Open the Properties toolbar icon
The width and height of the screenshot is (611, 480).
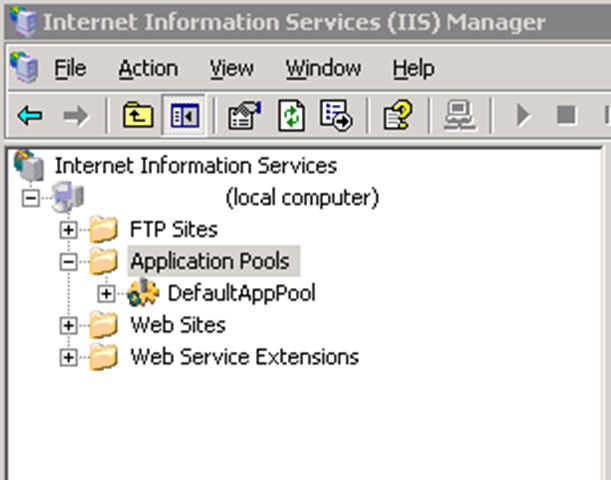[244, 115]
